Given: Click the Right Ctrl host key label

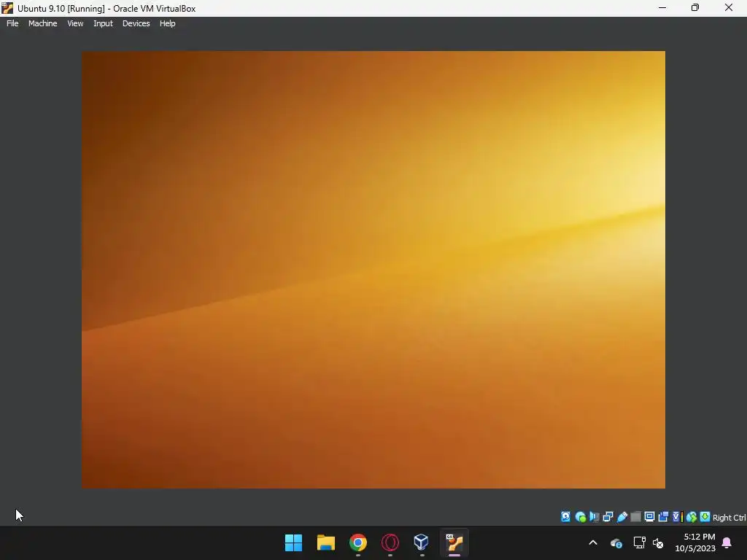Looking at the screenshot, I should (729, 518).
